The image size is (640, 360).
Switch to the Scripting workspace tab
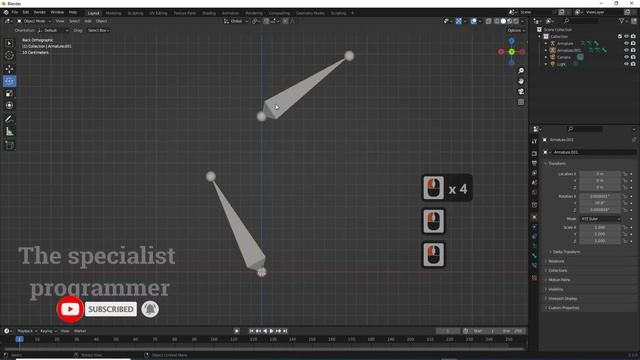[338, 13]
